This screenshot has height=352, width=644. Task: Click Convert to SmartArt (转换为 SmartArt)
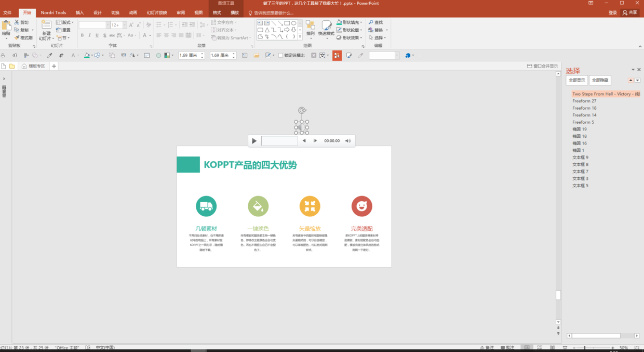(231, 37)
